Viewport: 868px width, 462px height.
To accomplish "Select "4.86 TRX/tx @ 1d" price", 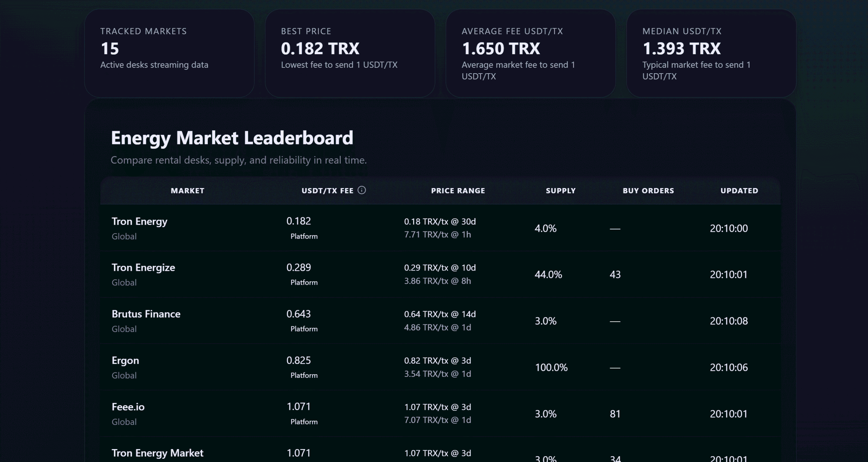I will coord(437,327).
